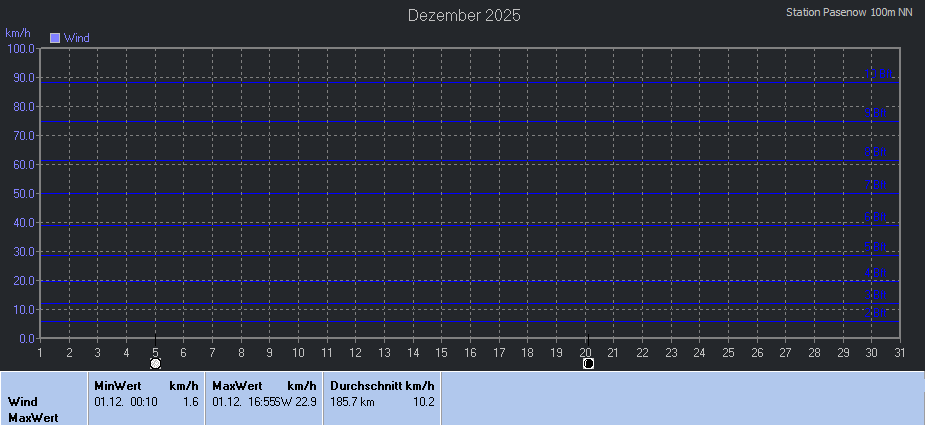925x425 pixels.
Task: Select the 2 Bft marker on the right
Action: point(876,313)
